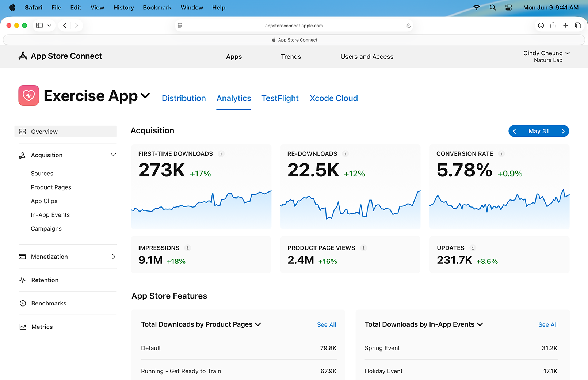Open the Exercise App switcher dropdown
This screenshot has width=588, height=380.
tap(146, 96)
